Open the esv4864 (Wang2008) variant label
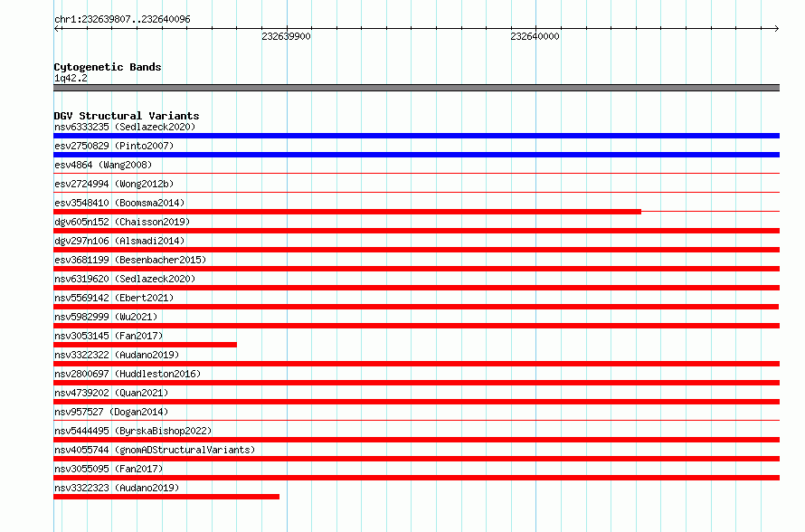The image size is (805, 532). [103, 165]
